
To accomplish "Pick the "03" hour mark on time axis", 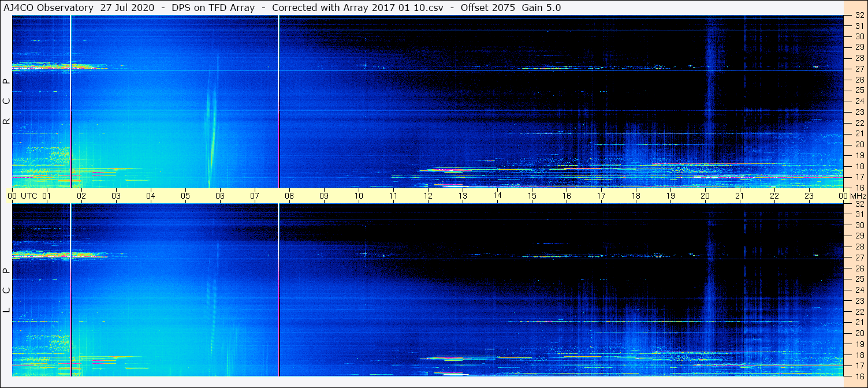I will click(116, 196).
